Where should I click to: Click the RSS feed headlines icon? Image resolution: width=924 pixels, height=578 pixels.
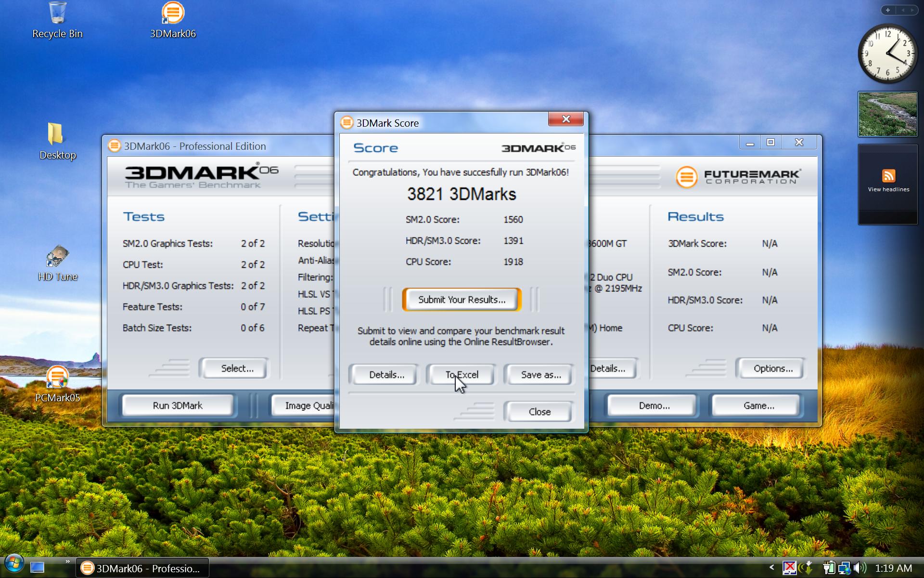(888, 176)
